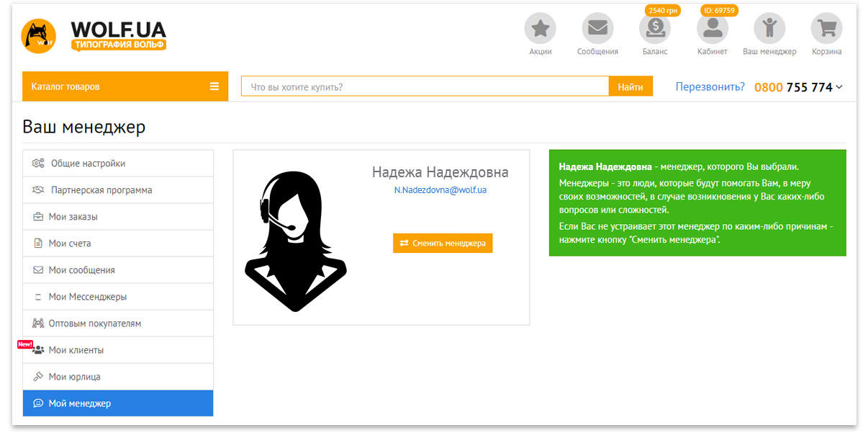Viewport: 868px width, 433px height.
Task: Click inside the product search field
Action: 425,85
